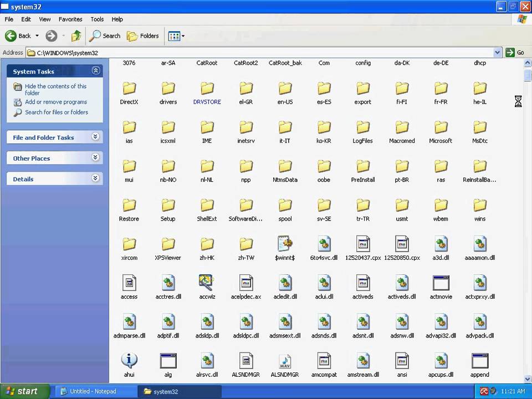Select the access file icon

pyautogui.click(x=129, y=283)
